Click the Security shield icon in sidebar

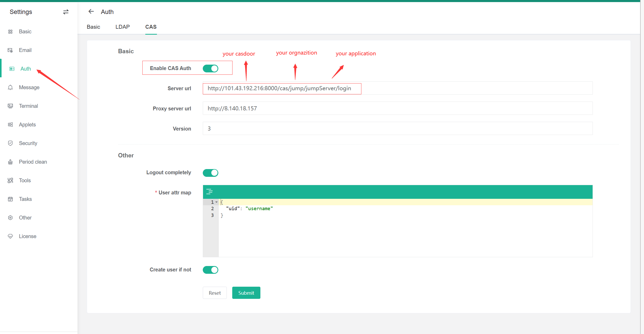[x=11, y=143]
